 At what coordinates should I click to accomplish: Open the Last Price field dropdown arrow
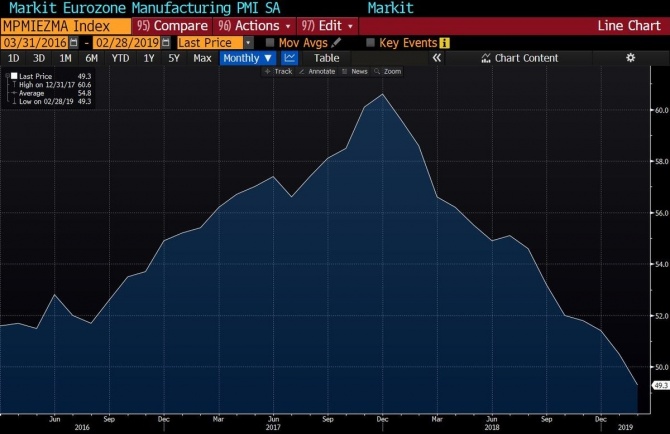[248, 43]
